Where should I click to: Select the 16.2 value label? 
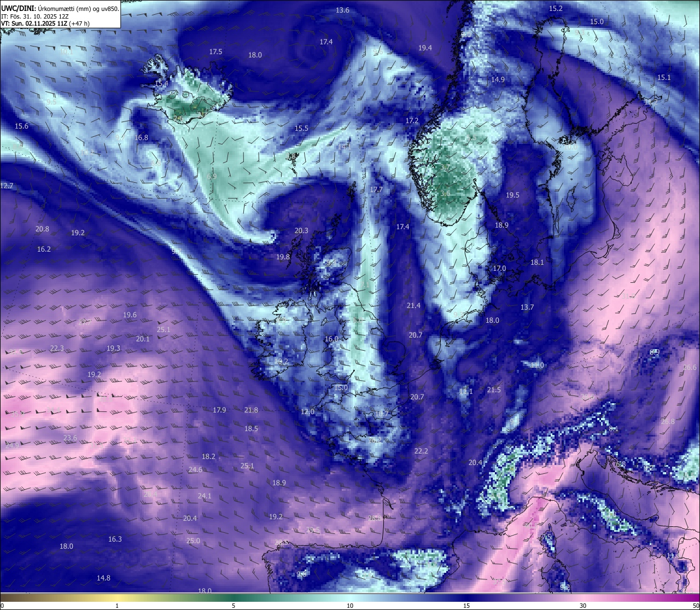point(44,249)
